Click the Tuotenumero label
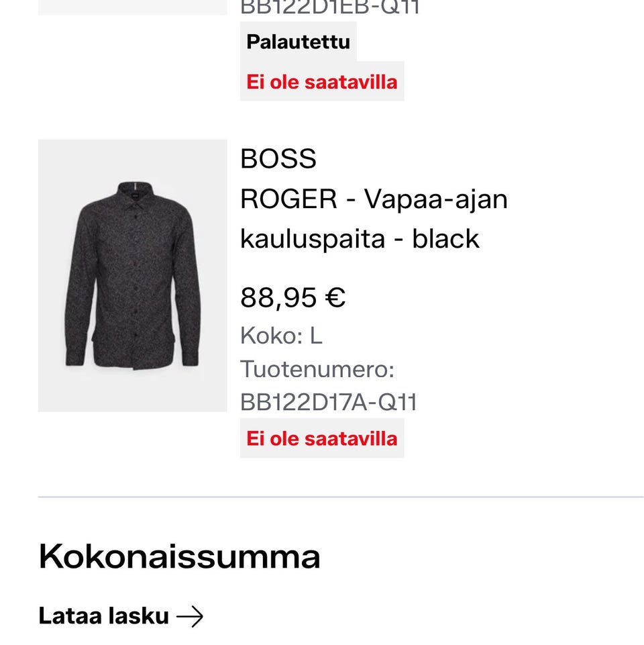 pyautogui.click(x=318, y=370)
